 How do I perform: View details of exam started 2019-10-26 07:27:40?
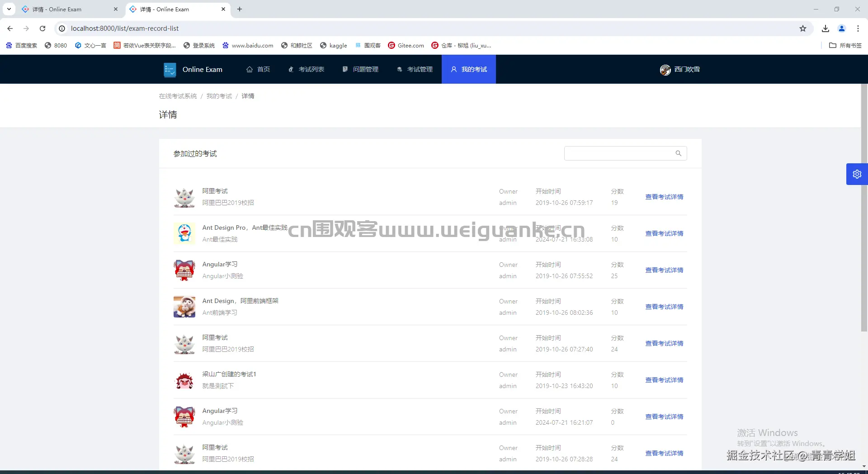(664, 343)
